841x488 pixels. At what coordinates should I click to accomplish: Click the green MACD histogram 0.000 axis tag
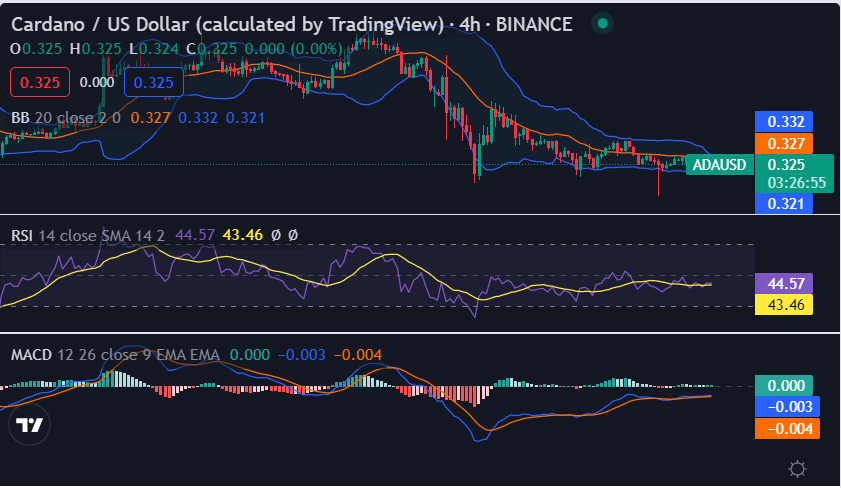[x=784, y=386]
